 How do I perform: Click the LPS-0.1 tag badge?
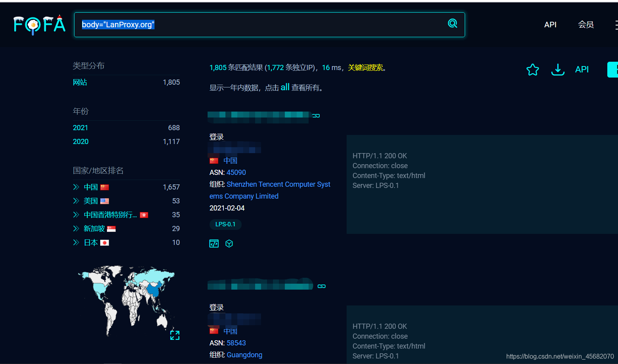pyautogui.click(x=225, y=224)
